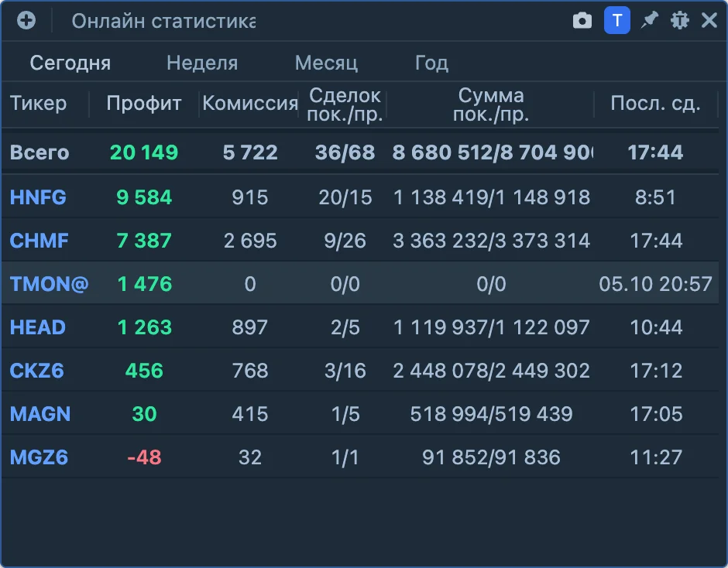Open the TMON@ ticker link

(50, 283)
